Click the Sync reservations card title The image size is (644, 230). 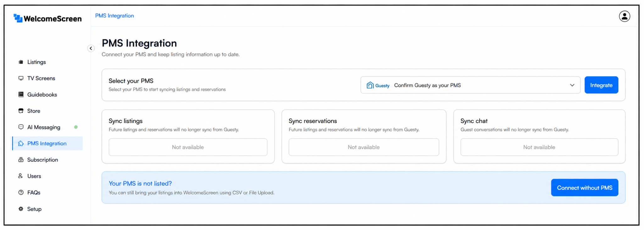pos(313,121)
